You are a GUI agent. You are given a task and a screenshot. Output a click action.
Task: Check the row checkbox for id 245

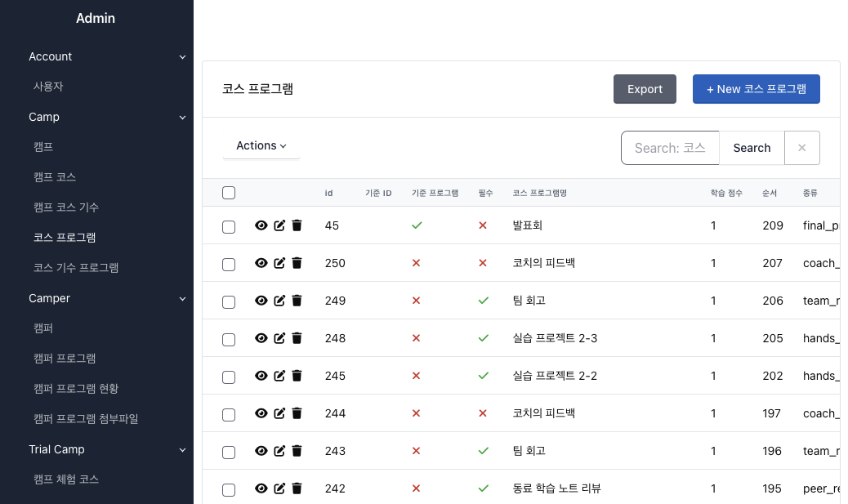(x=229, y=377)
